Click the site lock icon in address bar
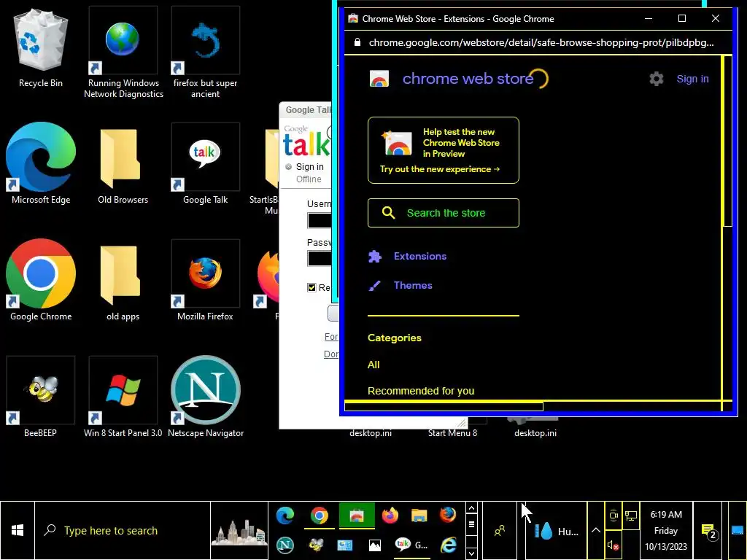Screen dimensions: 747x560 (x=357, y=42)
